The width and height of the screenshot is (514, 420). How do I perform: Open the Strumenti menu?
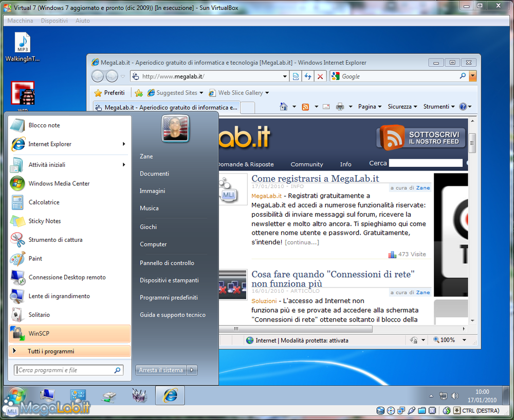[x=439, y=107]
